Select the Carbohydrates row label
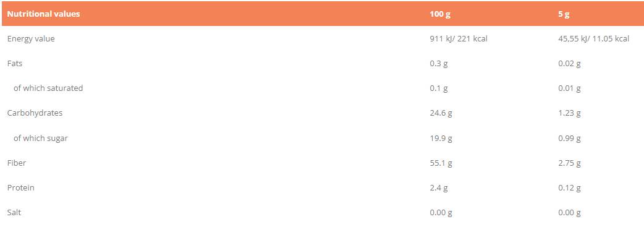644x235 pixels. tap(35, 113)
